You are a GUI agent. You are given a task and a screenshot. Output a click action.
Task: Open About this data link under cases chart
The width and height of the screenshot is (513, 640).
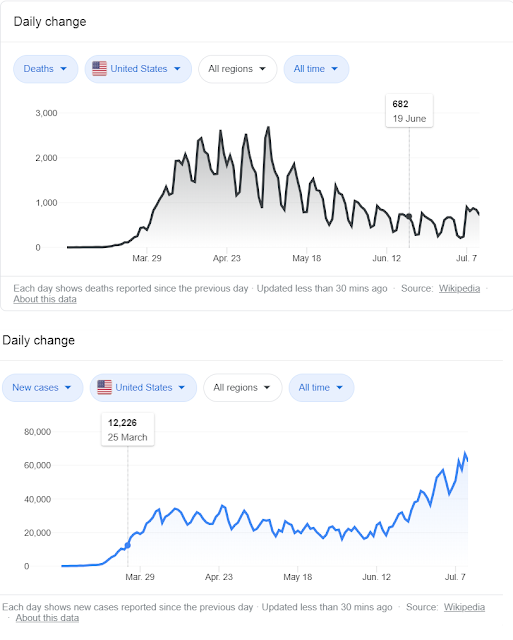click(x=47, y=618)
